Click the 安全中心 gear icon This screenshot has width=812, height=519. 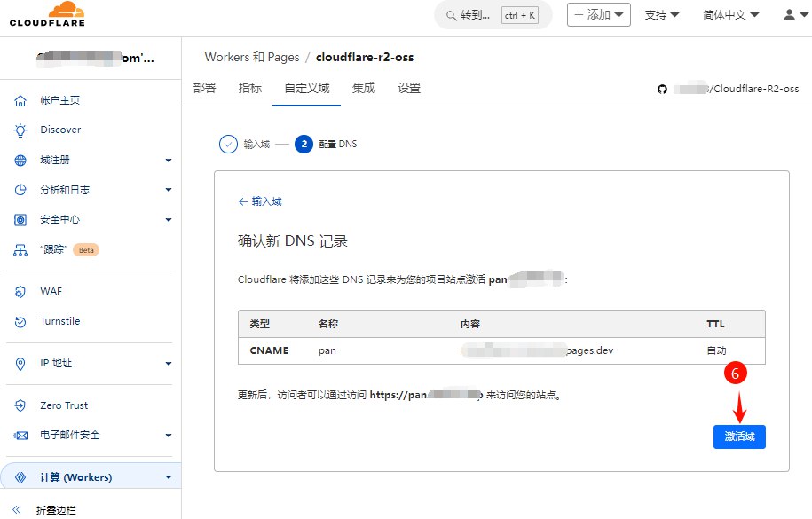click(20, 219)
